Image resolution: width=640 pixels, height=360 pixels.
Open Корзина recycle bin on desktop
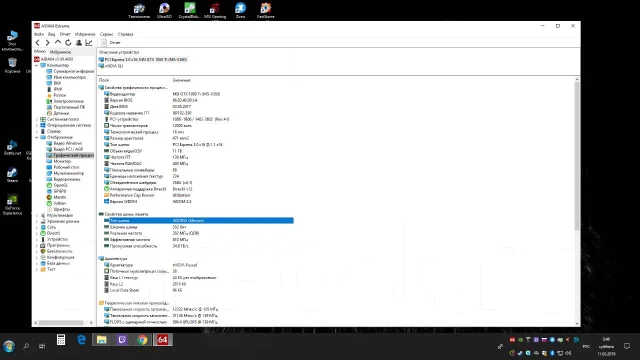pyautogui.click(x=12, y=65)
